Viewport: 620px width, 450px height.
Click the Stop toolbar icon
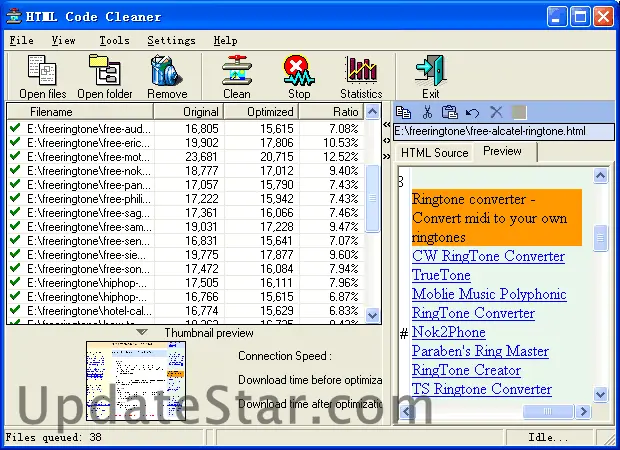(299, 70)
